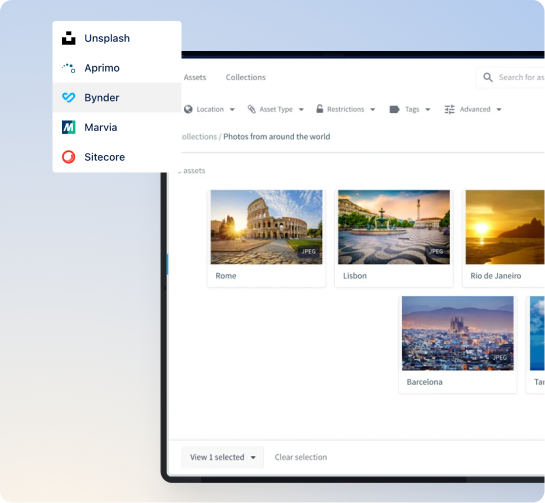Click Clear selection
545x503 pixels.
[301, 457]
